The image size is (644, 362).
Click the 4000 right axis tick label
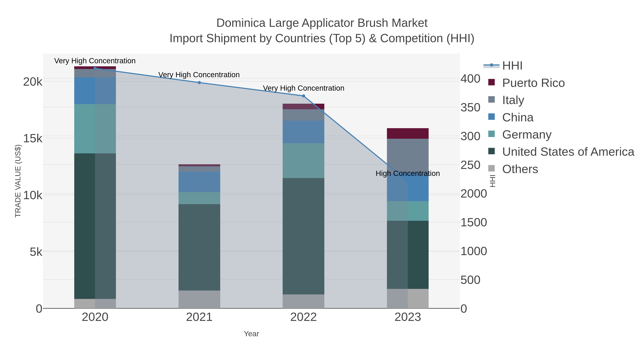pos(470,79)
